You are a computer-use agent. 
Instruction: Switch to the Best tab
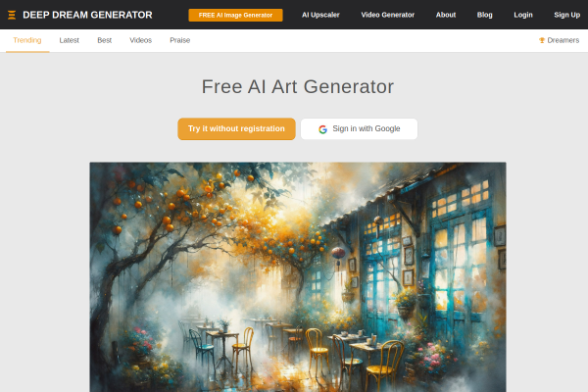(x=104, y=40)
